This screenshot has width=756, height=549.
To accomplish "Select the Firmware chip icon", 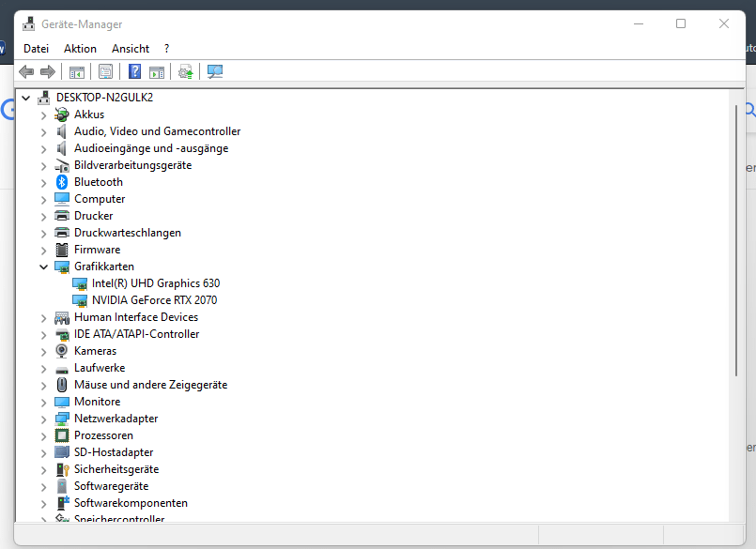I will point(62,250).
